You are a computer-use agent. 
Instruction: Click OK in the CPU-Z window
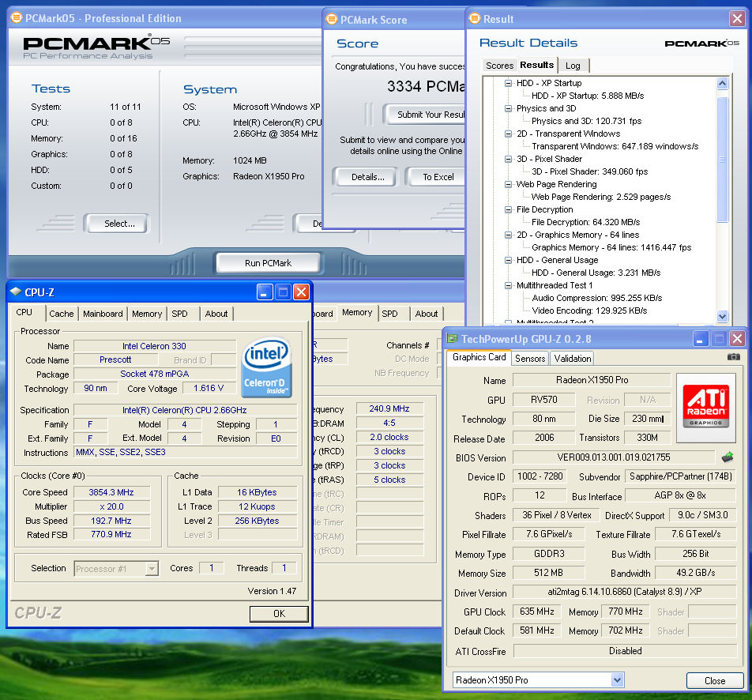(279, 614)
